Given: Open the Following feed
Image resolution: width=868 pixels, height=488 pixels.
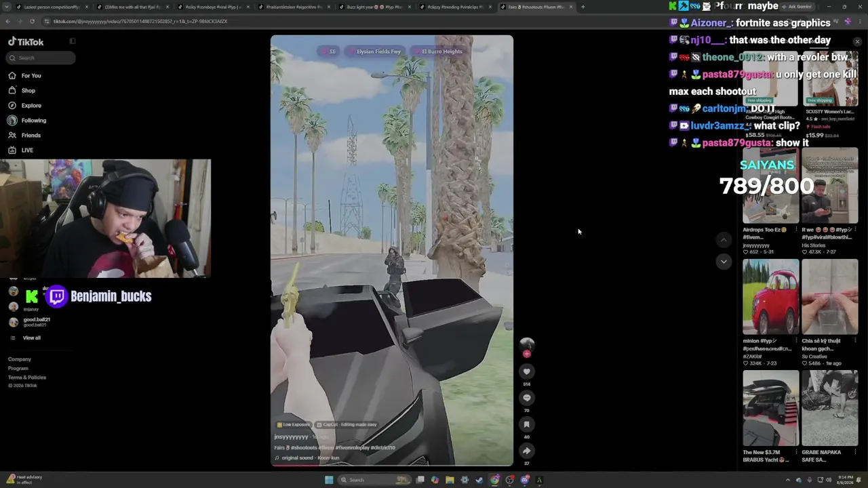Looking at the screenshot, I should point(27,120).
